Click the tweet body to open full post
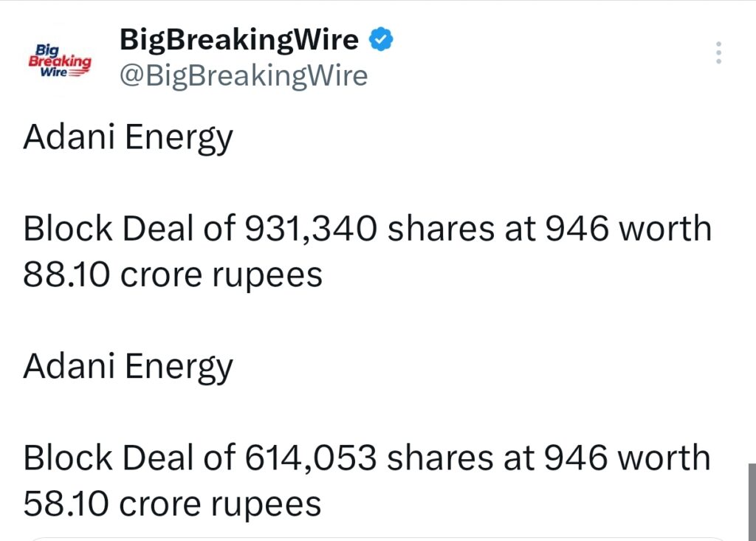The image size is (756, 541). pos(368,251)
